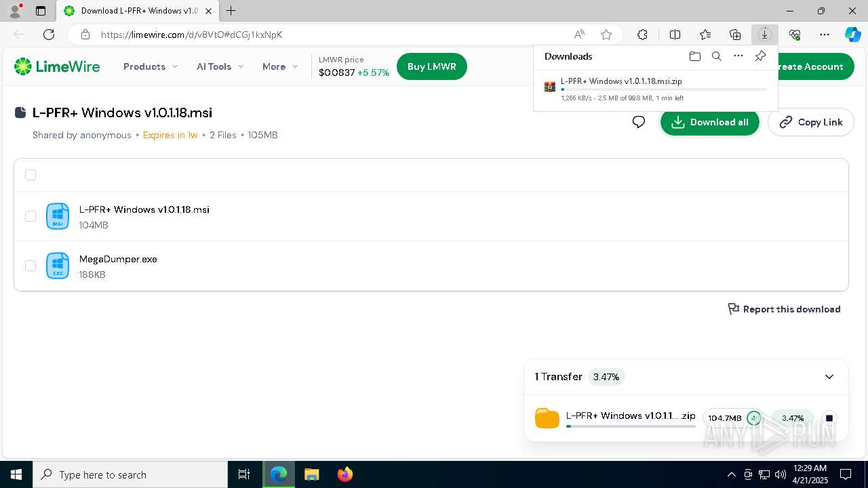This screenshot has height=488, width=868.
Task: Click the Downloads toolbar button
Action: 765,35
